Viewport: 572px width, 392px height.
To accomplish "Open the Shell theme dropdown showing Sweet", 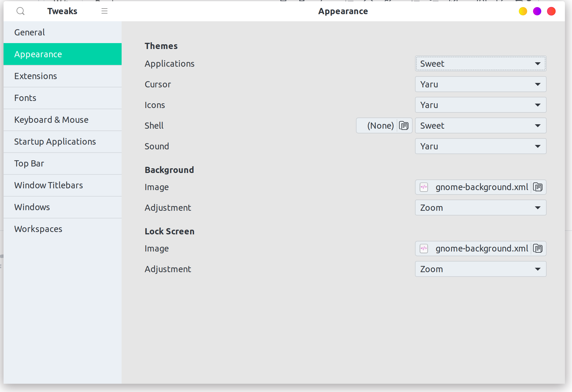I will 480,125.
